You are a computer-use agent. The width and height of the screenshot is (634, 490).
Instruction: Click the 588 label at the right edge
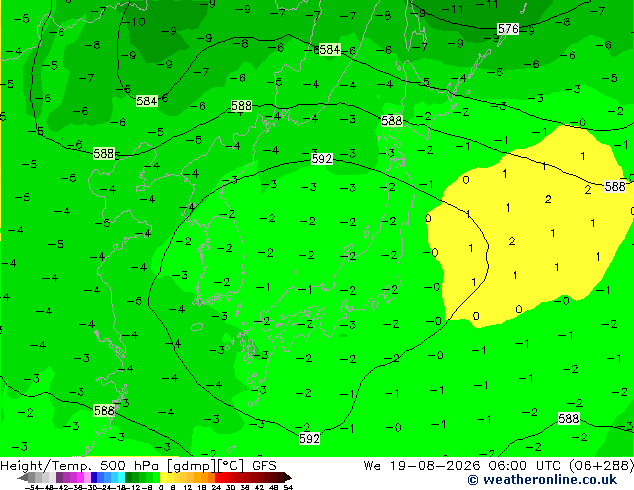(615, 186)
